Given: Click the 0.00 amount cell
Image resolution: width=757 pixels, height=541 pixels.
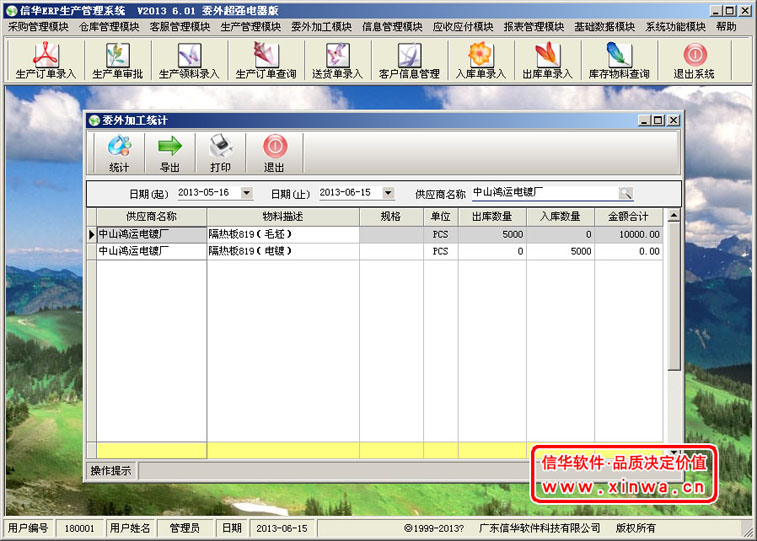Looking at the screenshot, I should 628,251.
